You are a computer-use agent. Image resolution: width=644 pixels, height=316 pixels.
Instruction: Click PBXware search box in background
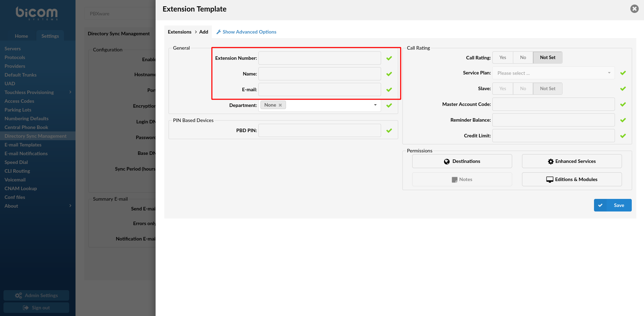(x=120, y=14)
